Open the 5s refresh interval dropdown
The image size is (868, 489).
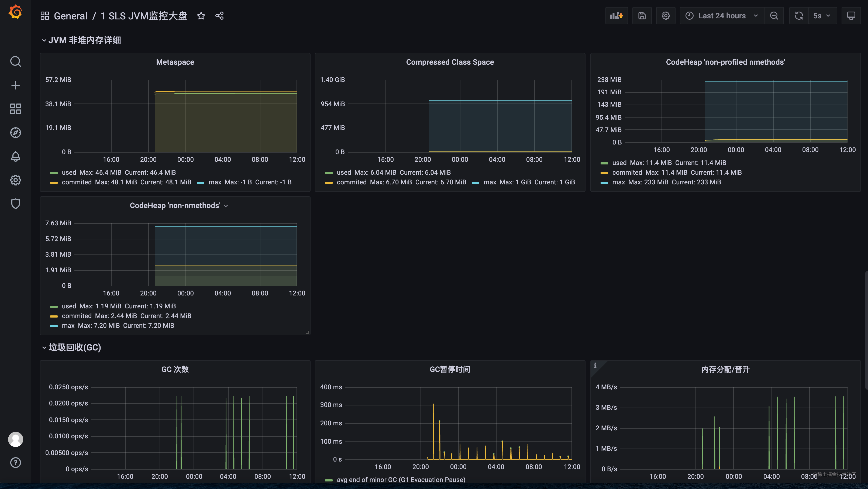822,16
